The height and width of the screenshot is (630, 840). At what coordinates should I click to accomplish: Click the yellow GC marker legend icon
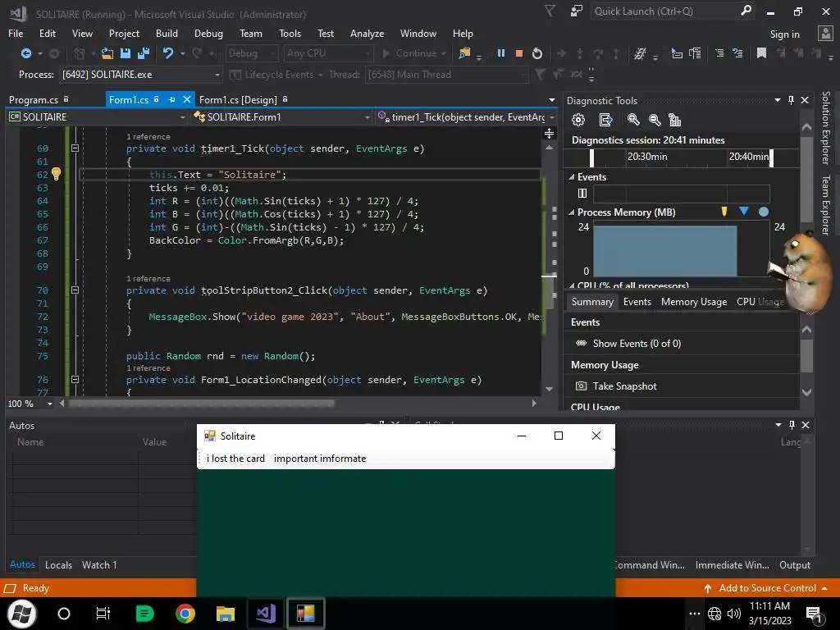pyautogui.click(x=724, y=212)
